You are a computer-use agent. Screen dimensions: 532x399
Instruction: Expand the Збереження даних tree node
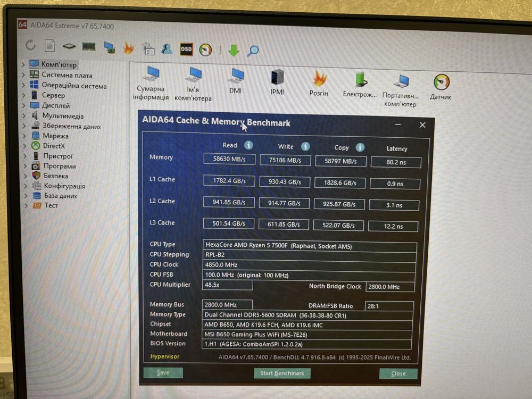[24, 126]
